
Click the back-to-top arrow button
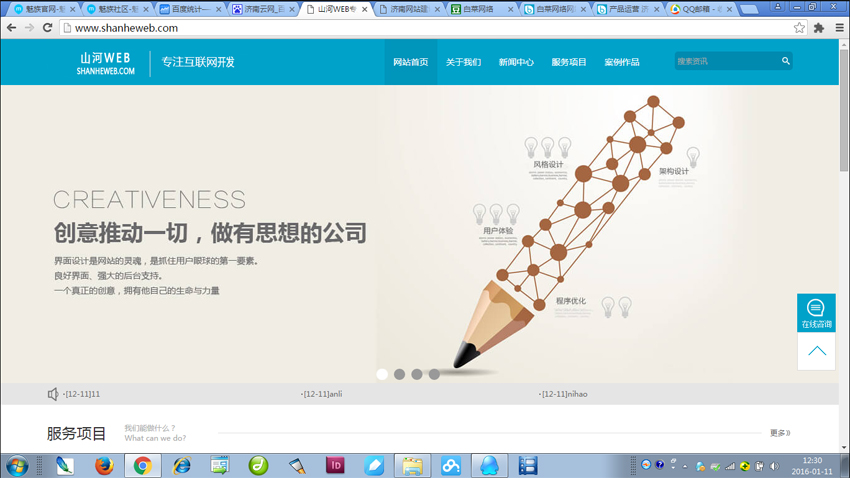click(816, 351)
